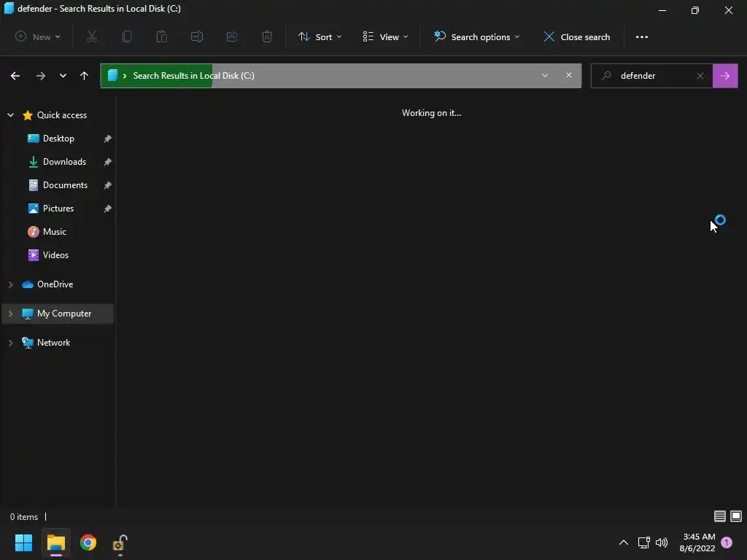This screenshot has height=560, width=747.
Task: Click the Share icon in toolbar
Action: pyautogui.click(x=232, y=36)
